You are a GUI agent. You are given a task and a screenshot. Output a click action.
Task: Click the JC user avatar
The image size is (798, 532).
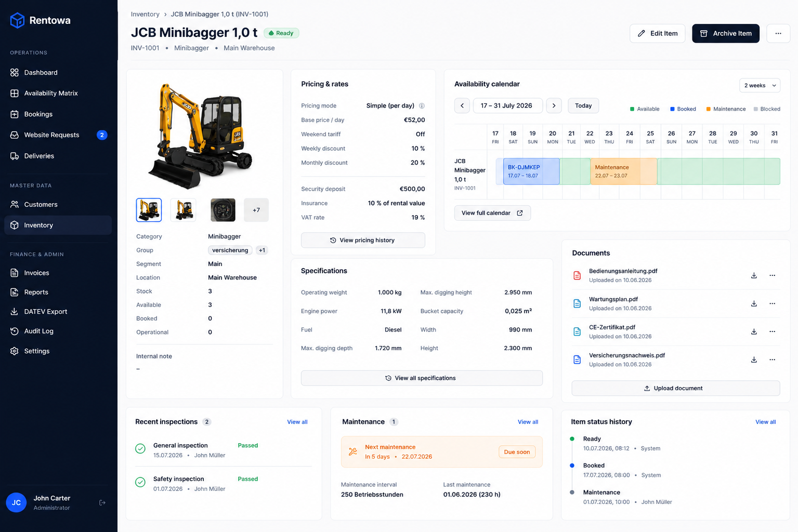tap(16, 502)
